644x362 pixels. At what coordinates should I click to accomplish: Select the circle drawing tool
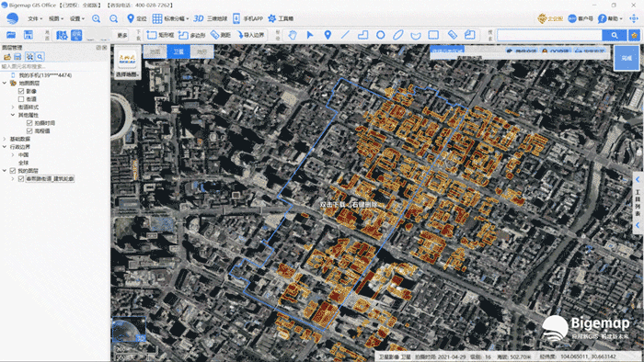click(380, 35)
